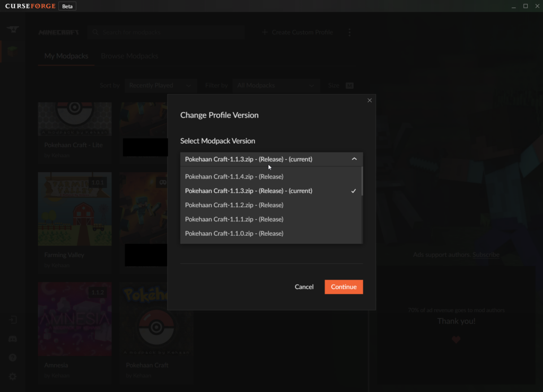The image size is (543, 392).
Task: Switch to the My Modpacks tab
Action: click(x=66, y=56)
